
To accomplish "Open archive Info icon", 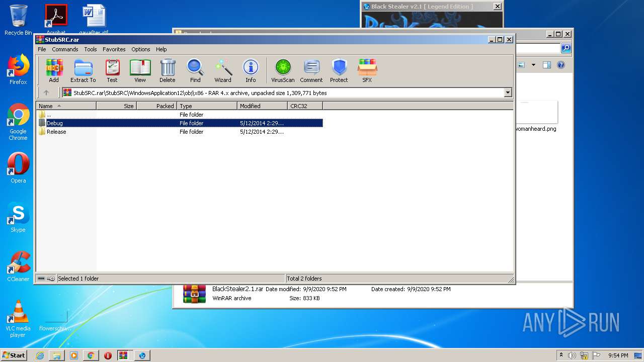I will pyautogui.click(x=251, y=70).
